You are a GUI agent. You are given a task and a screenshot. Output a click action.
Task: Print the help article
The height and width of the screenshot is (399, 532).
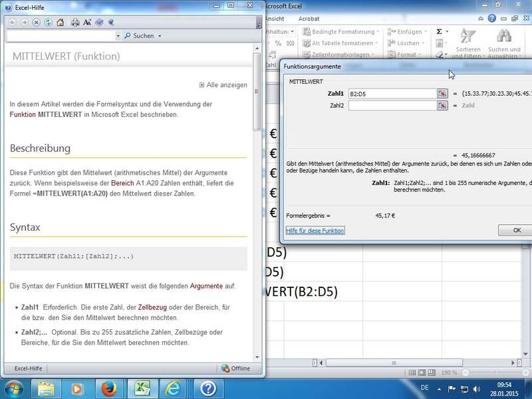click(75, 22)
